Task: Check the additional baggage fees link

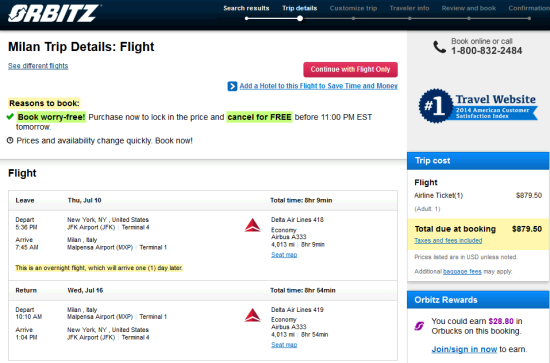Action: click(x=462, y=271)
